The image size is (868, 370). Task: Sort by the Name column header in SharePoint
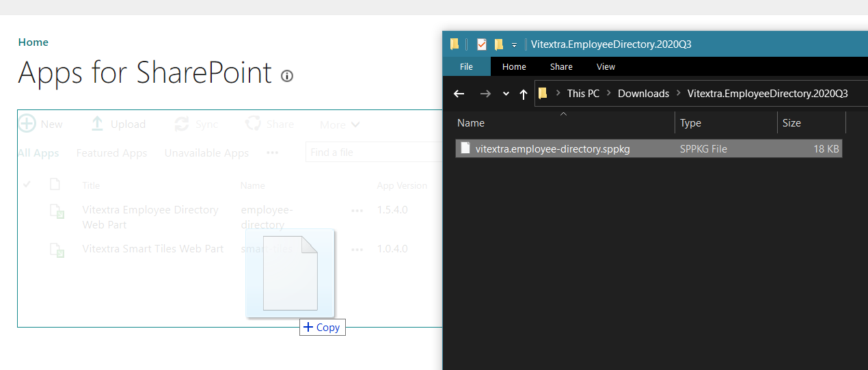point(253,185)
